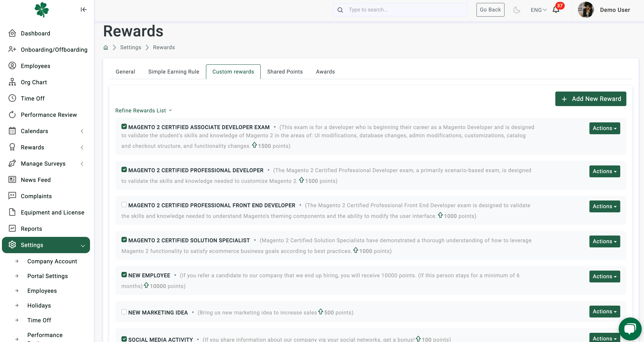The image size is (644, 342).
Task: Switch to the Shared Points tab
Action: pyautogui.click(x=285, y=72)
